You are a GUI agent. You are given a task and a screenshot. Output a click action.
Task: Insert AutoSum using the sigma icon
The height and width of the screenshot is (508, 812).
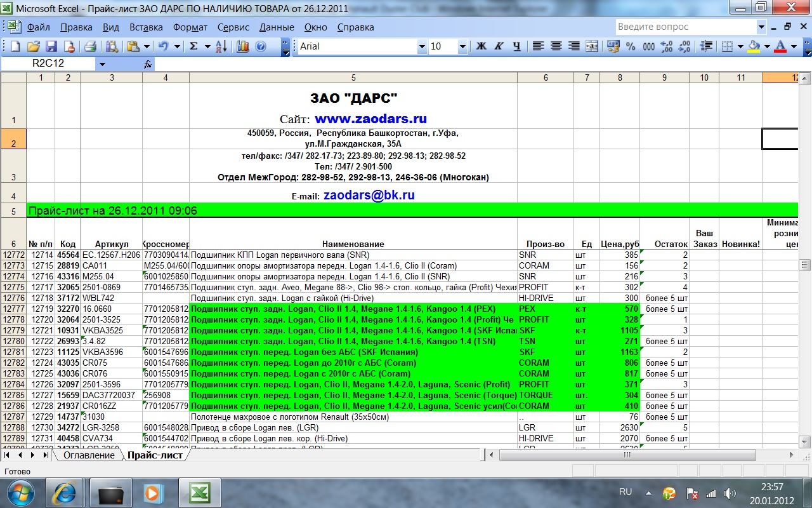[x=193, y=46]
